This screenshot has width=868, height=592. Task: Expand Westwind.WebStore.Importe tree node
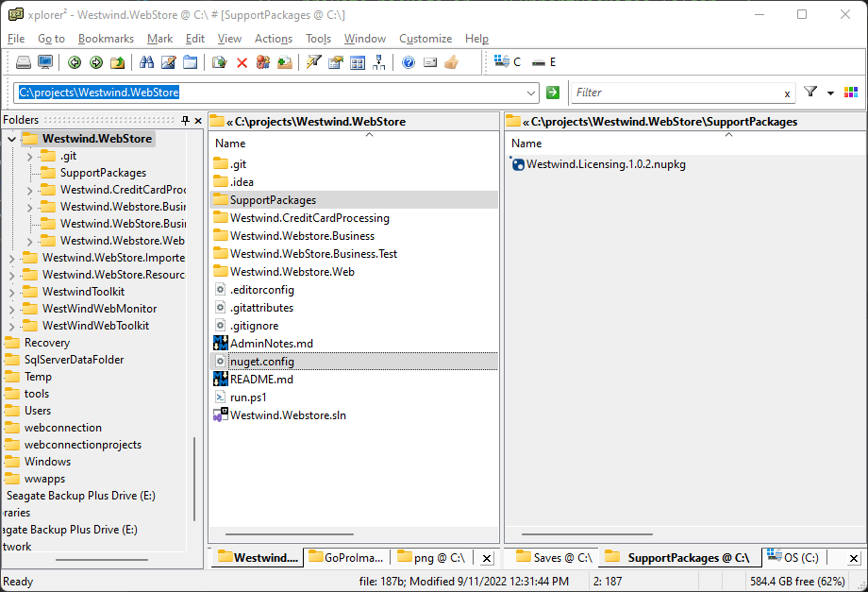pyautogui.click(x=11, y=259)
